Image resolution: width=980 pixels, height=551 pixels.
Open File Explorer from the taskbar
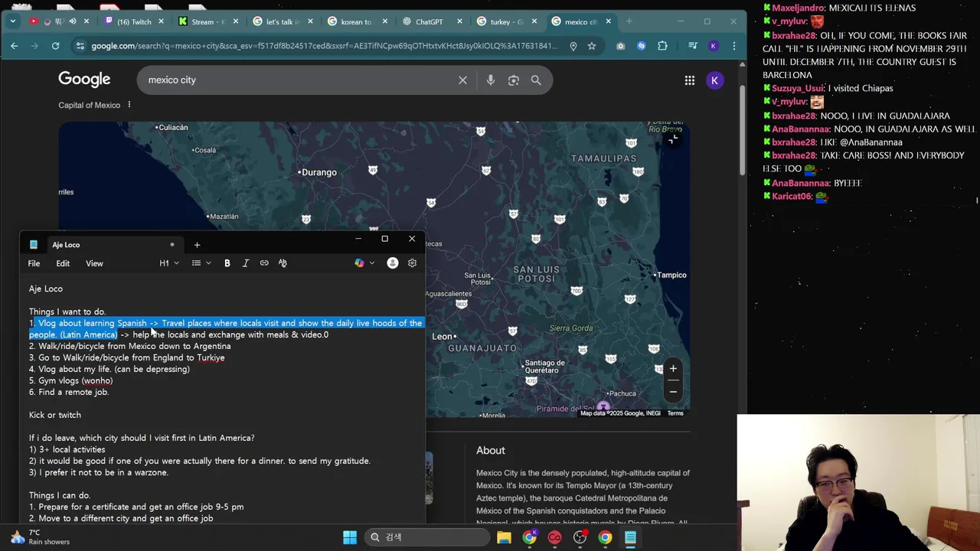[x=504, y=537]
